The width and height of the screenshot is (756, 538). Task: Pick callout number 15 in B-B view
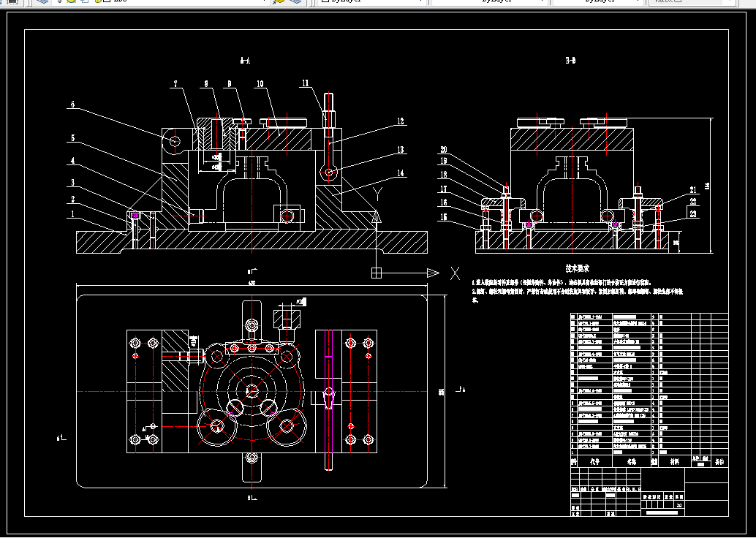pos(444,217)
